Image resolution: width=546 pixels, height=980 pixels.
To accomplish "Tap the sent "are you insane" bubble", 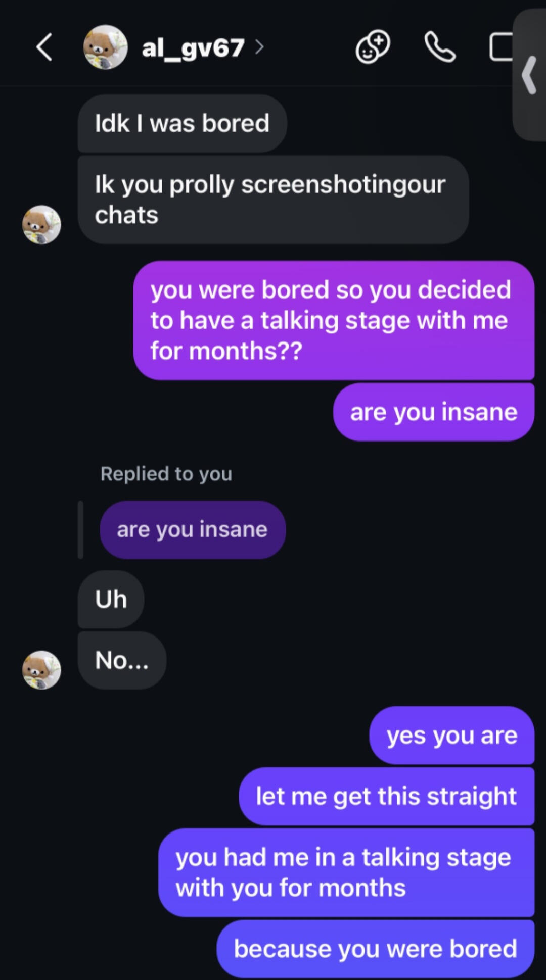I will click(433, 412).
